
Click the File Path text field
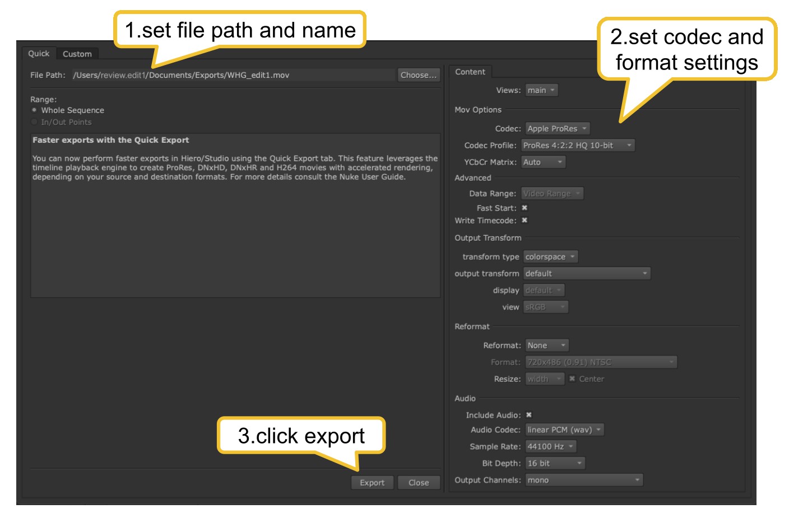pos(233,75)
